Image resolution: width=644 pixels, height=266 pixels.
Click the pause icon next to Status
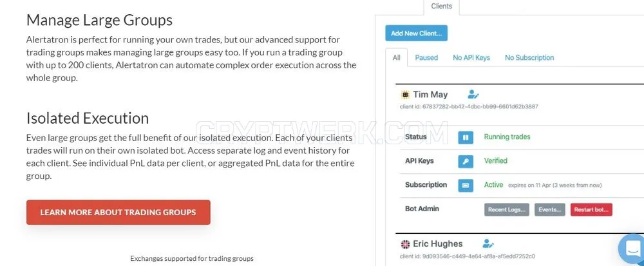click(x=466, y=138)
